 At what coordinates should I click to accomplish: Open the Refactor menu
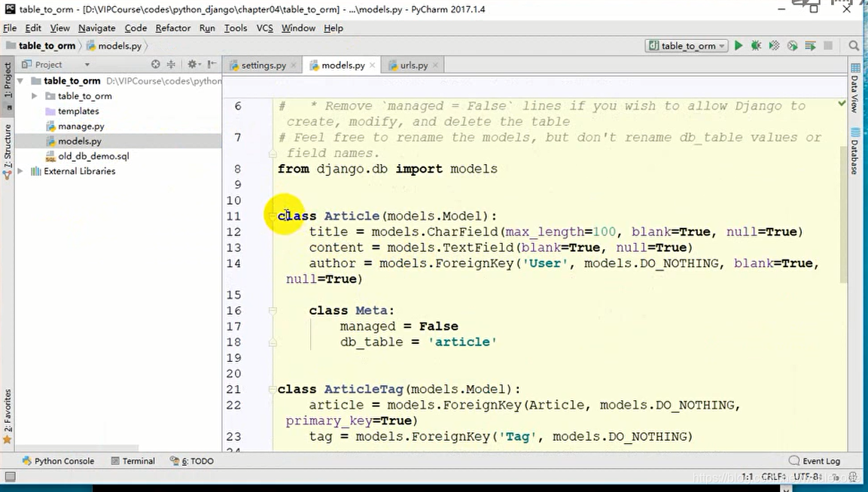tap(172, 28)
